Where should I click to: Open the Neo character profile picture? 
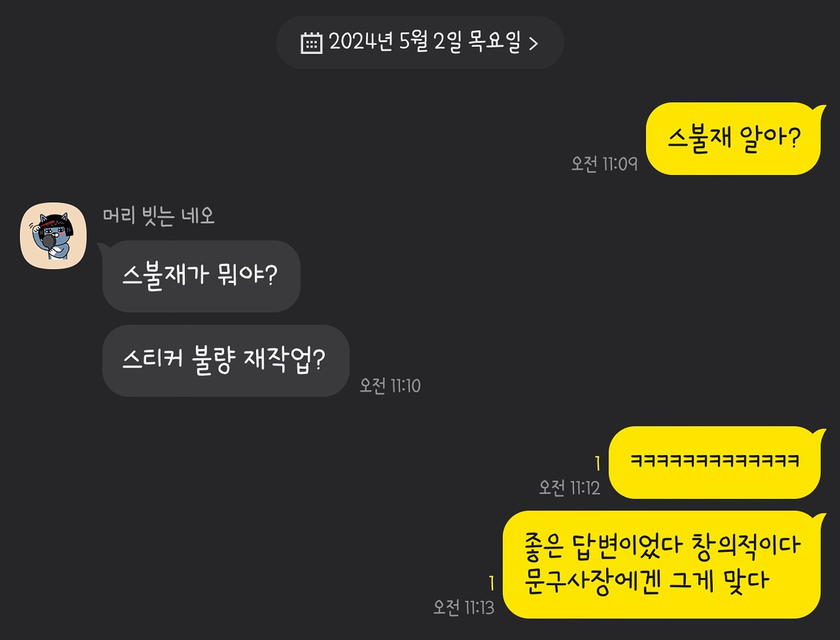point(53,236)
